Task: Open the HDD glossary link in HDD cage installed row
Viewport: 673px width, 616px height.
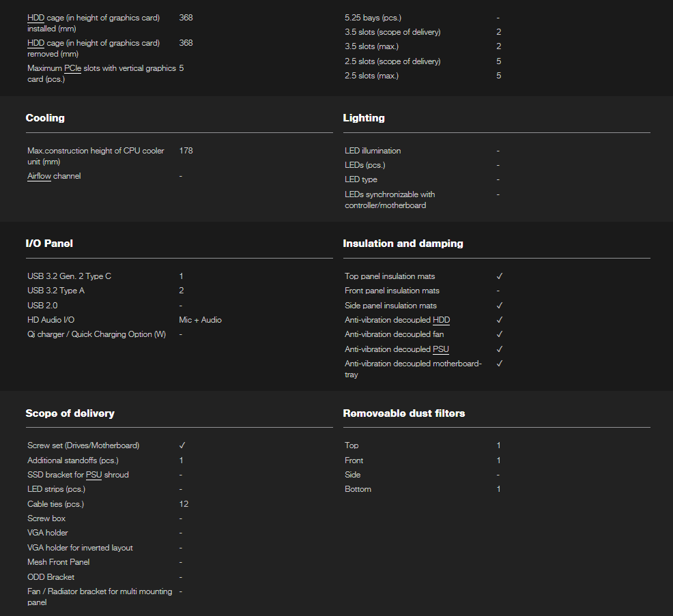Action: [35, 18]
